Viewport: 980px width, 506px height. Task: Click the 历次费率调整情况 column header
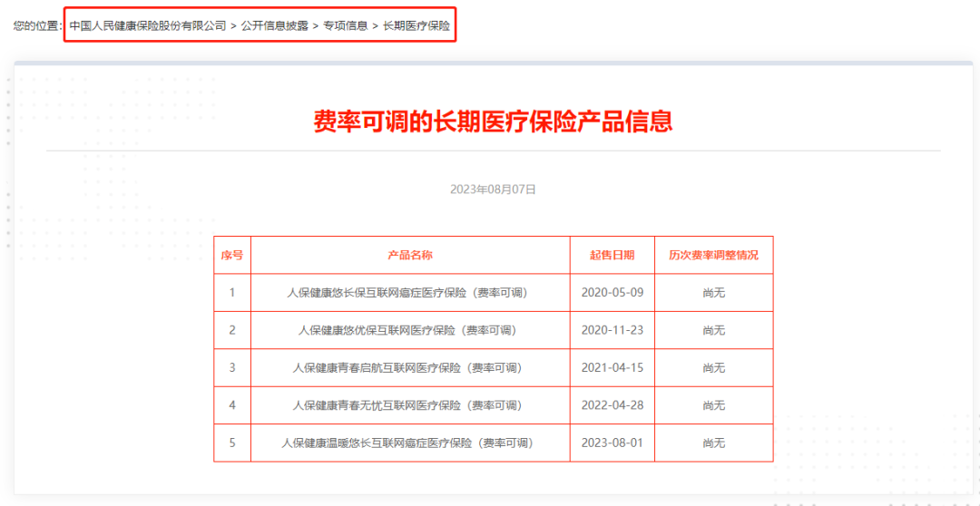714,255
